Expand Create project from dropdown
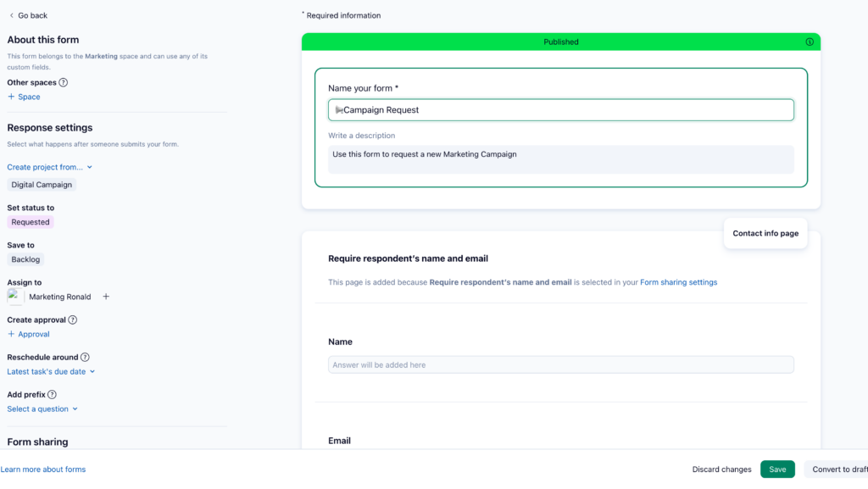868x489 pixels. 50,168
